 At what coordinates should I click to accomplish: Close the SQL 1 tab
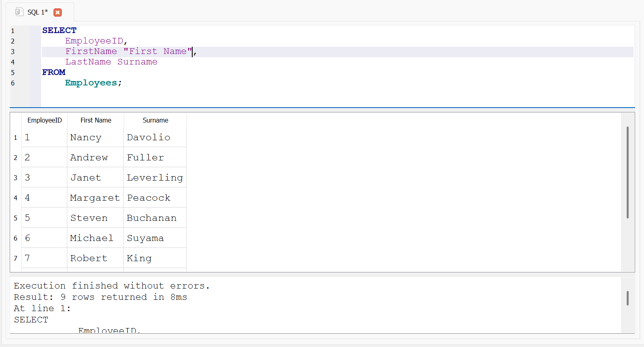(x=58, y=12)
